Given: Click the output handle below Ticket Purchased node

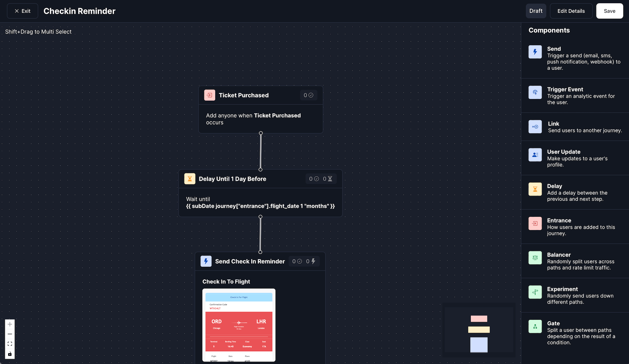Looking at the screenshot, I should [261, 133].
